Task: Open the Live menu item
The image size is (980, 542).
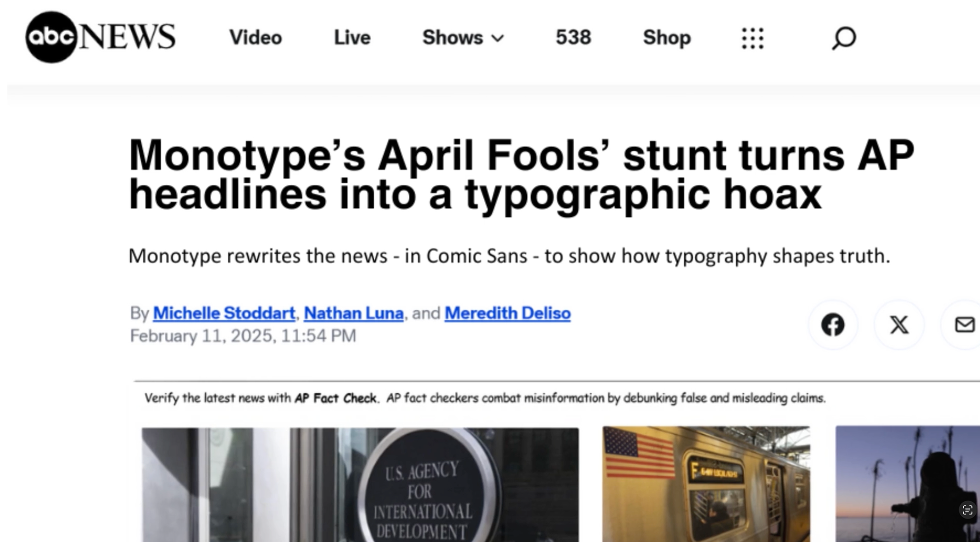Action: pyautogui.click(x=352, y=38)
